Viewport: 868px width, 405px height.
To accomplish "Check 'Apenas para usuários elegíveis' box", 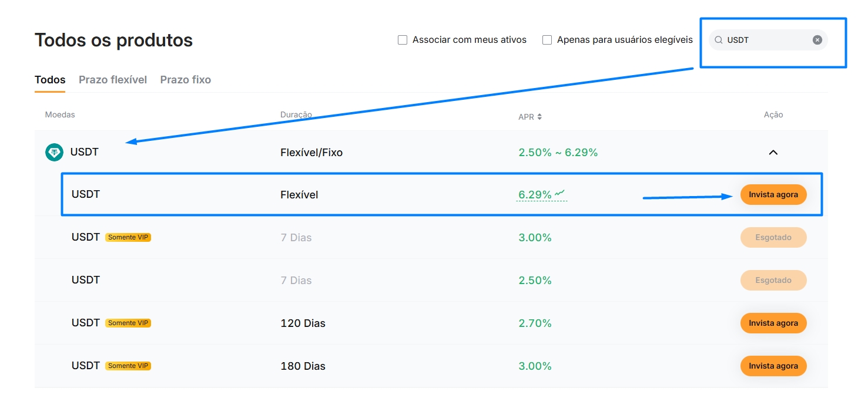I will (x=547, y=41).
